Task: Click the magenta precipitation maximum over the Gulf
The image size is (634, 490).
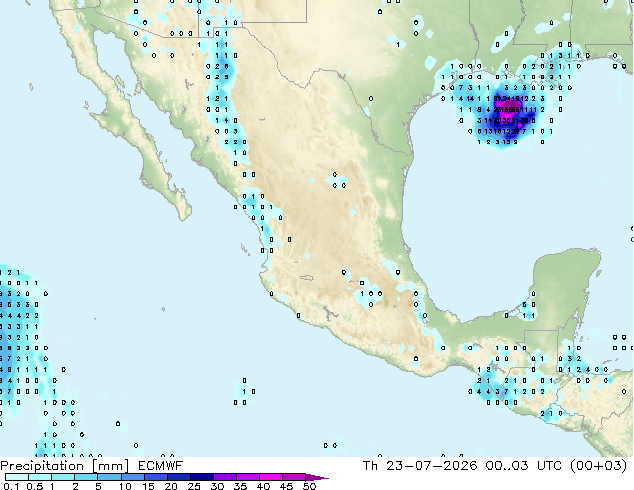Action: coord(513,109)
